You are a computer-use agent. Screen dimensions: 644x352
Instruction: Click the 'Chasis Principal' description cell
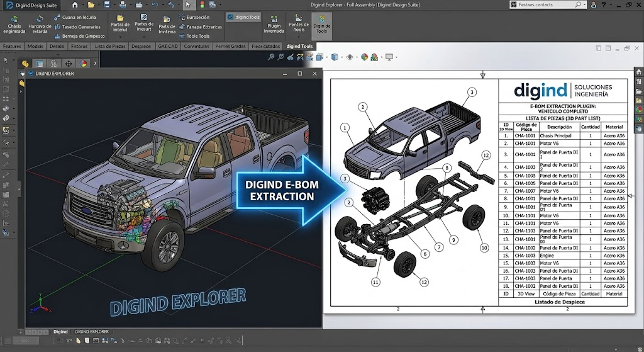pos(559,136)
